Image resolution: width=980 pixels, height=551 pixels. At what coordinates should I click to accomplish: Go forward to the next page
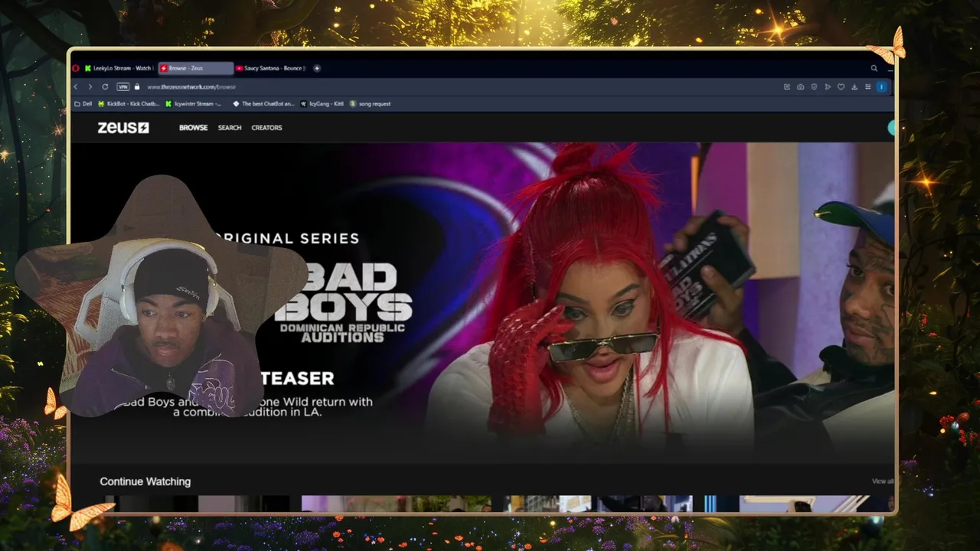pyautogui.click(x=90, y=86)
